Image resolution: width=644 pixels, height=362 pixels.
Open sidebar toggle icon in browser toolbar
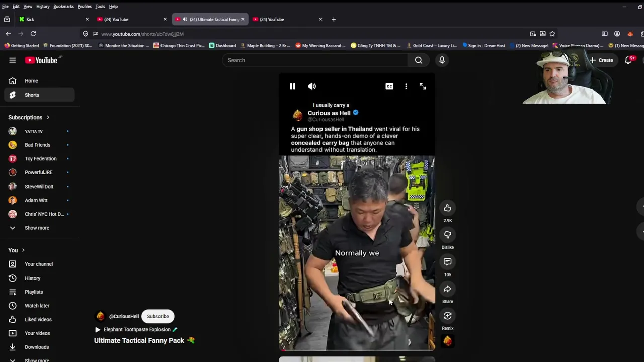605,34
